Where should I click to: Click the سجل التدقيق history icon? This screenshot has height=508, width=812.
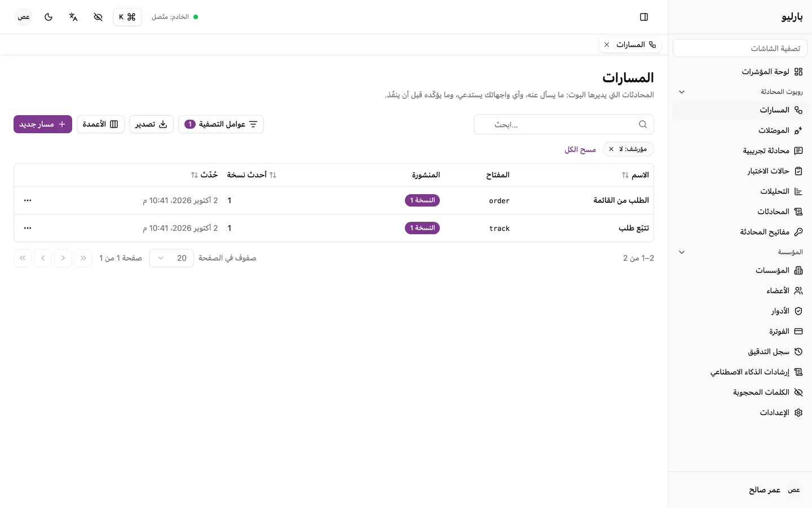798,352
